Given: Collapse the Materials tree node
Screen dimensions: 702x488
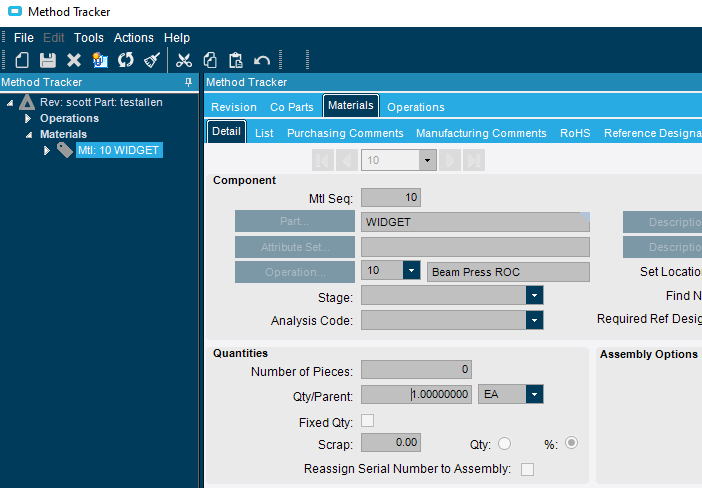Looking at the screenshot, I should coord(29,135).
